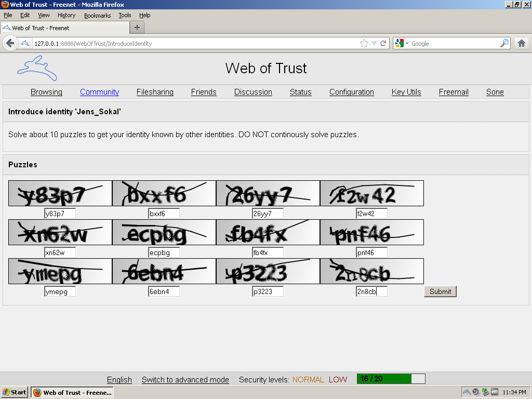The width and height of the screenshot is (532, 399).
Task: Set security level to LOW
Action: (338, 379)
